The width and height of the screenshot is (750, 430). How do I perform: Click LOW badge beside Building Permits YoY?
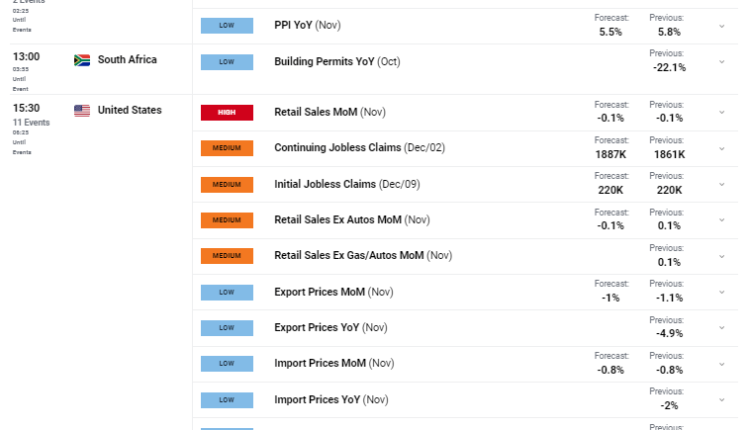click(227, 62)
